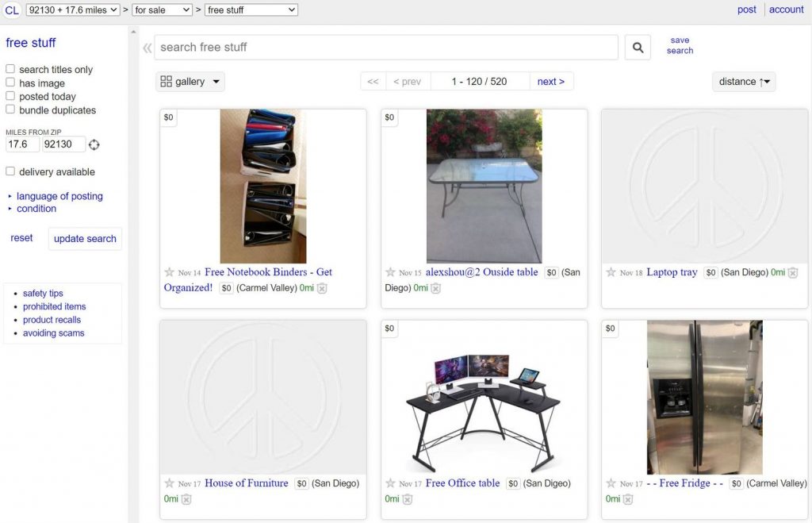Enable bundle duplicates option
The image size is (812, 523).
click(10, 109)
